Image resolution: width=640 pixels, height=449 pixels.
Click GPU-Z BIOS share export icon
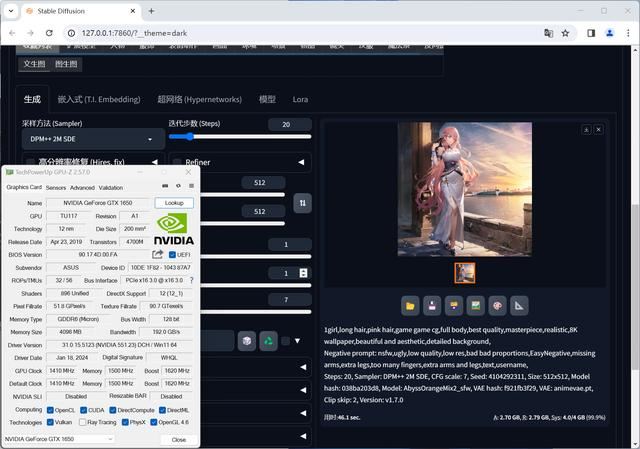click(x=158, y=254)
